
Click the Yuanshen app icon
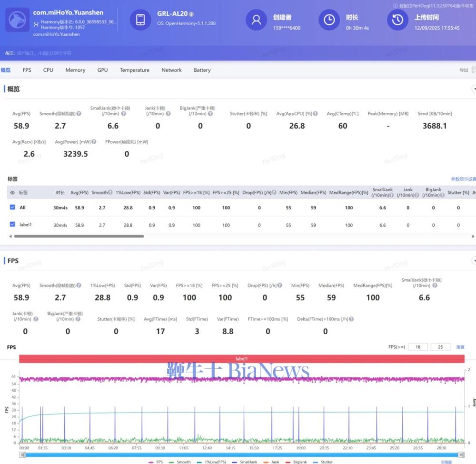(x=18, y=20)
